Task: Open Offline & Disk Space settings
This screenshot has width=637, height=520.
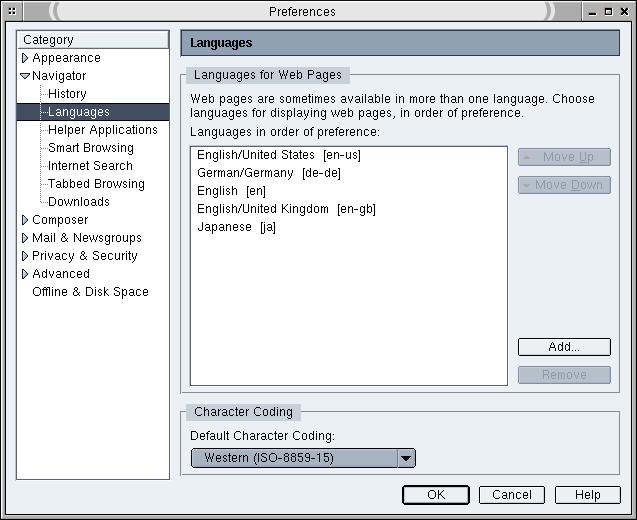Action: click(x=90, y=292)
